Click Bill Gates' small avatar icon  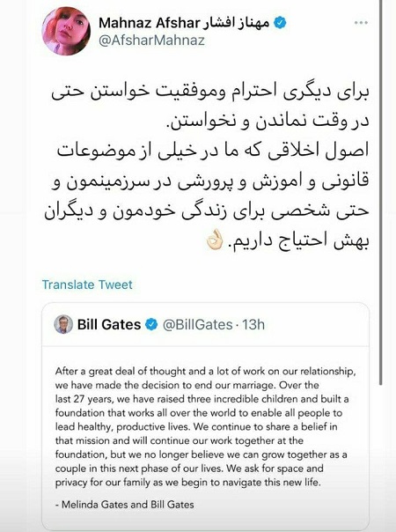pyautogui.click(x=63, y=324)
